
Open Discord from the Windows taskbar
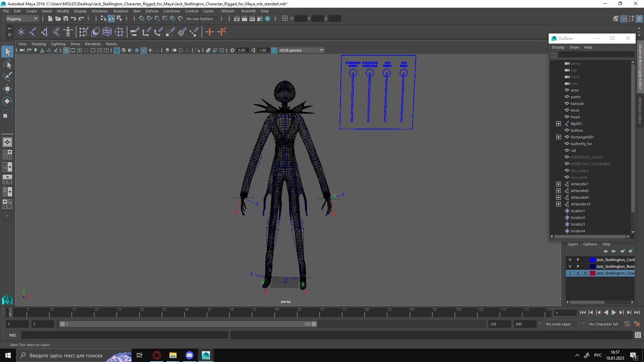190,355
